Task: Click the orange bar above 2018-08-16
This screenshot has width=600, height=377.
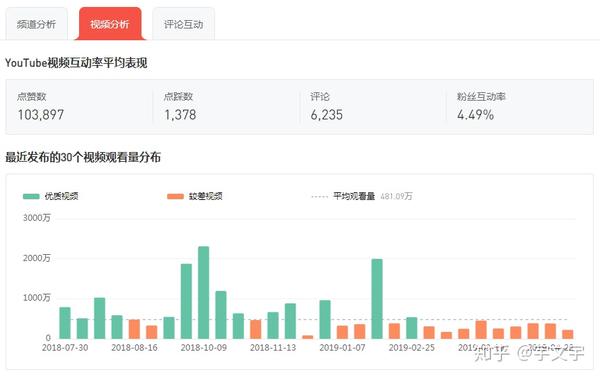Action: 134,329
